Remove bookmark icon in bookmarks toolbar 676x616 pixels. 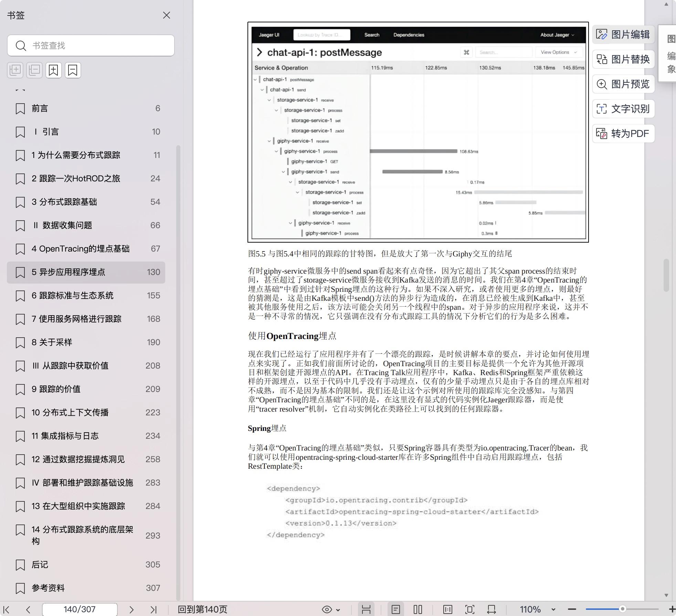click(x=73, y=70)
